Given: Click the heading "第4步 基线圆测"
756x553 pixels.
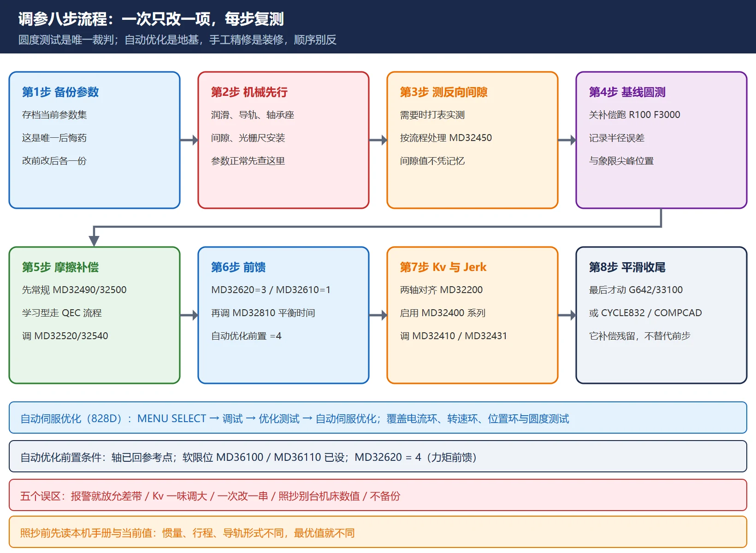Looking at the screenshot, I should [627, 92].
